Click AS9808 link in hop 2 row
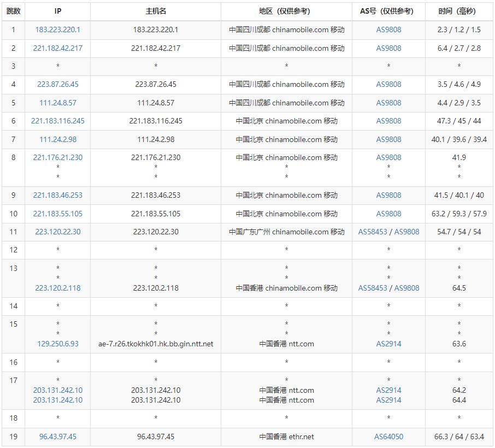 point(388,48)
